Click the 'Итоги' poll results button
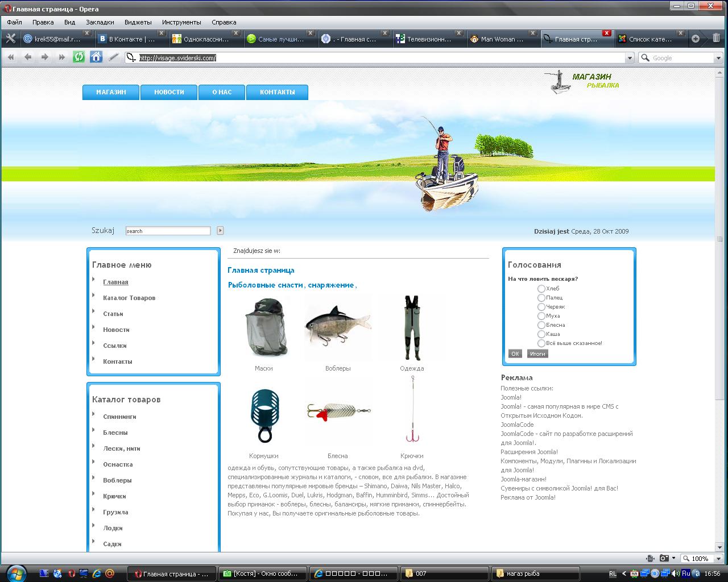The width and height of the screenshot is (728, 582). tap(537, 354)
